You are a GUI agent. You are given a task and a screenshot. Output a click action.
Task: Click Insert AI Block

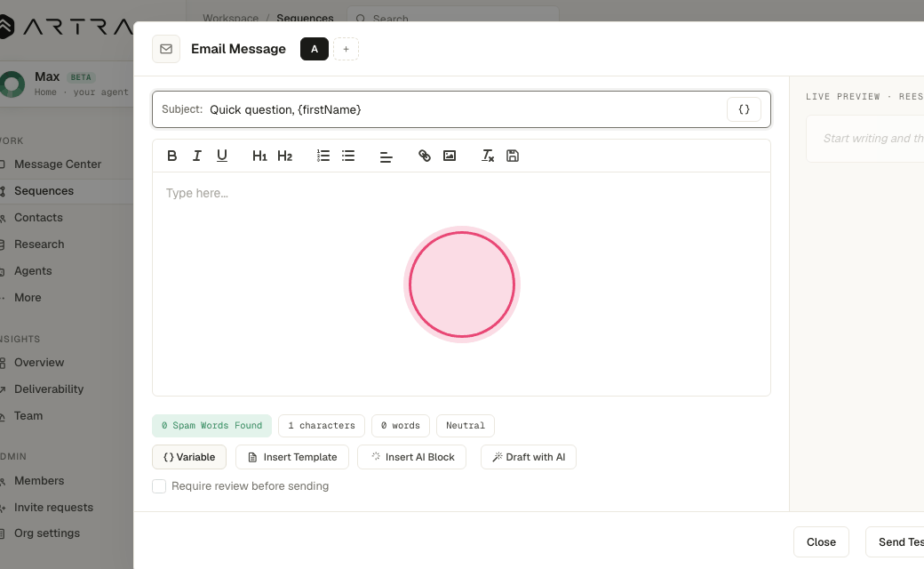[412, 457]
